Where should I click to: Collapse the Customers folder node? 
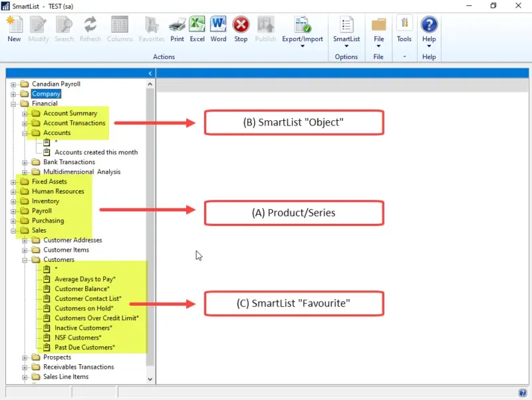pyautogui.click(x=25, y=260)
